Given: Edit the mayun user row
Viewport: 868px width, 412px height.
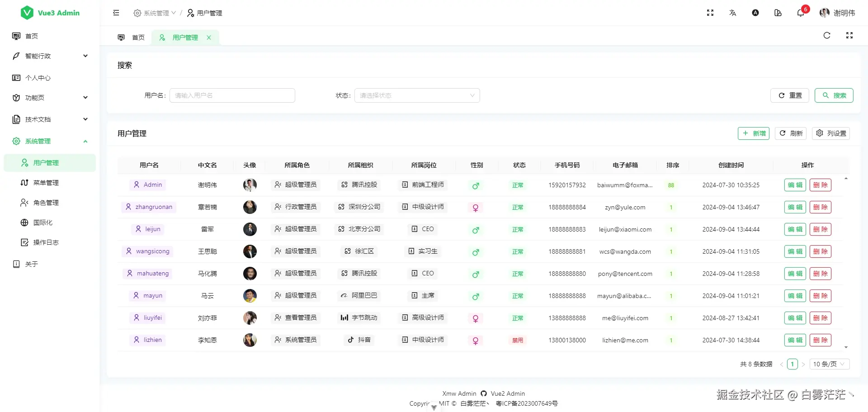Looking at the screenshot, I should point(795,296).
